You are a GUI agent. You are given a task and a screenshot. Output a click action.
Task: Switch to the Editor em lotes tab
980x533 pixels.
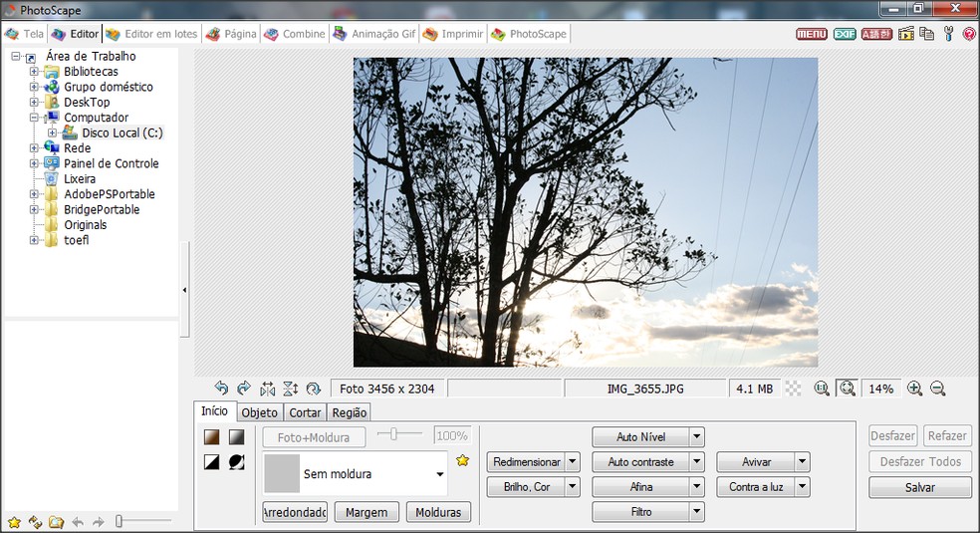point(151,34)
